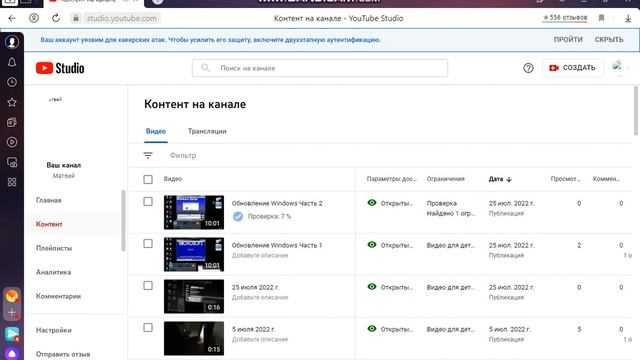The height and width of the screenshot is (360, 640).
Task: Toggle the select-all videos checkbox
Action: pyautogui.click(x=148, y=179)
